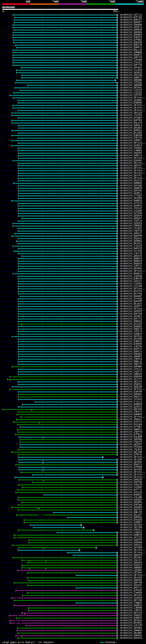The width and height of the screenshot is (146, 644).
Task: Select hit label UniRef100_B4FTV9
Action: [x=131, y=65]
